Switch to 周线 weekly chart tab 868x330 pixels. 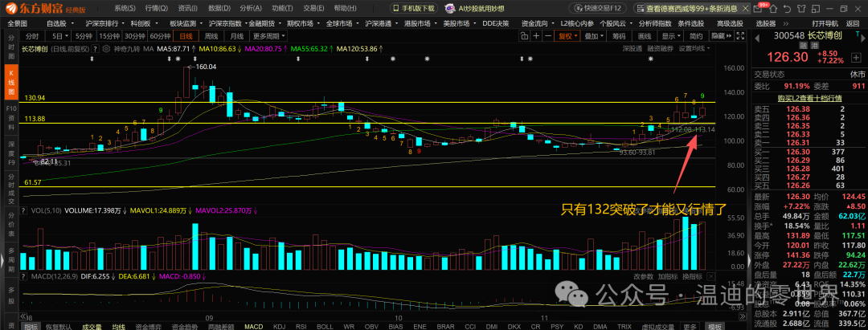[x=211, y=36]
